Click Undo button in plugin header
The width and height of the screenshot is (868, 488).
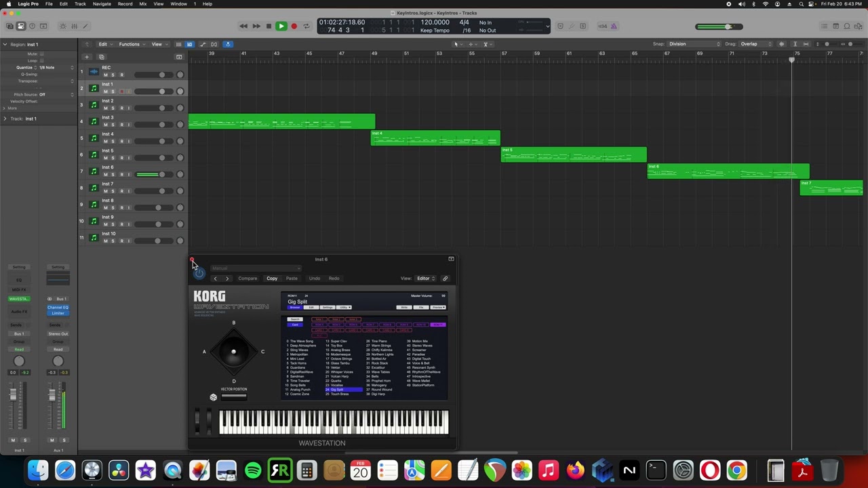315,279
